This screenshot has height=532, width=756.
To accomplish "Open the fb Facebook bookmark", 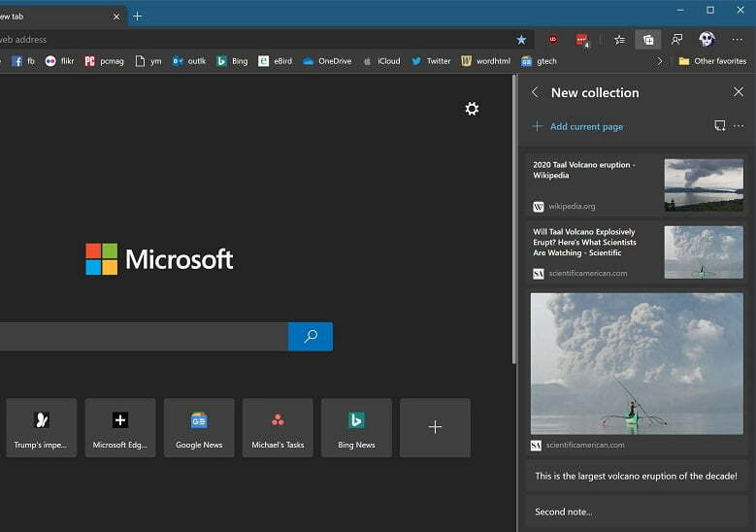I will click(23, 61).
